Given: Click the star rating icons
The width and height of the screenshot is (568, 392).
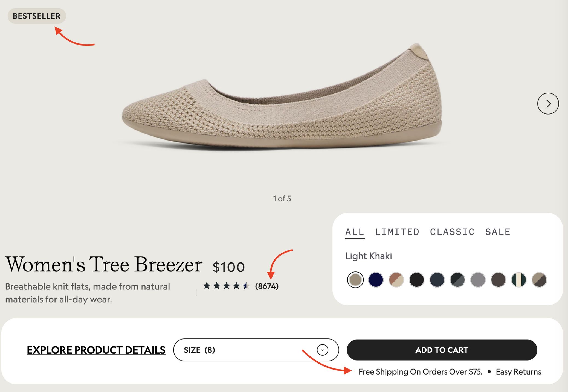Looking at the screenshot, I should [226, 286].
